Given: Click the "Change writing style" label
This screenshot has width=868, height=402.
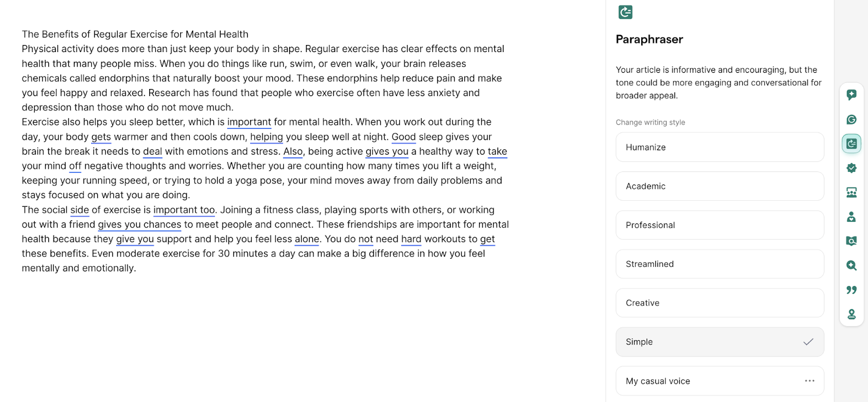Looking at the screenshot, I should (650, 123).
